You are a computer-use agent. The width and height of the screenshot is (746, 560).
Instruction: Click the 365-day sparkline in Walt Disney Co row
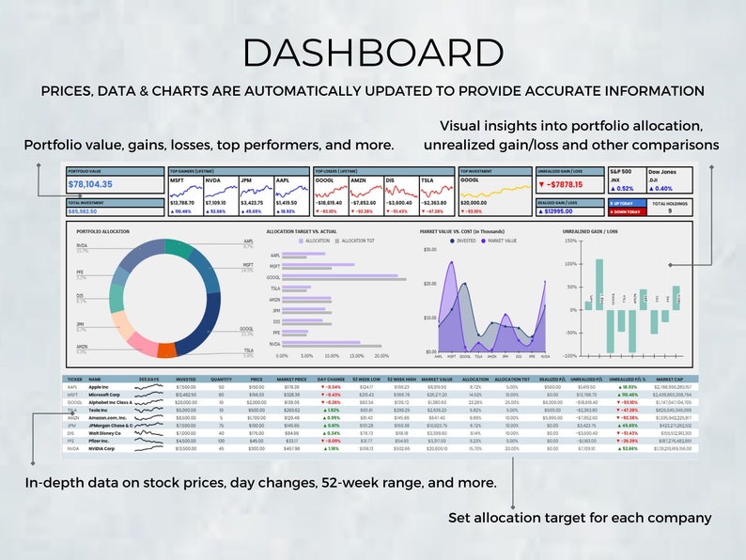click(148, 433)
